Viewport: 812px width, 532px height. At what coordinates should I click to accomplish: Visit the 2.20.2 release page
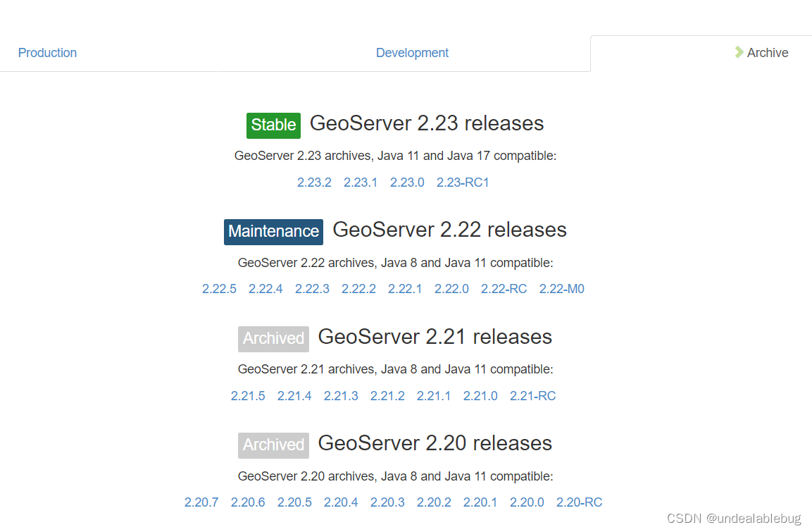[x=434, y=502]
